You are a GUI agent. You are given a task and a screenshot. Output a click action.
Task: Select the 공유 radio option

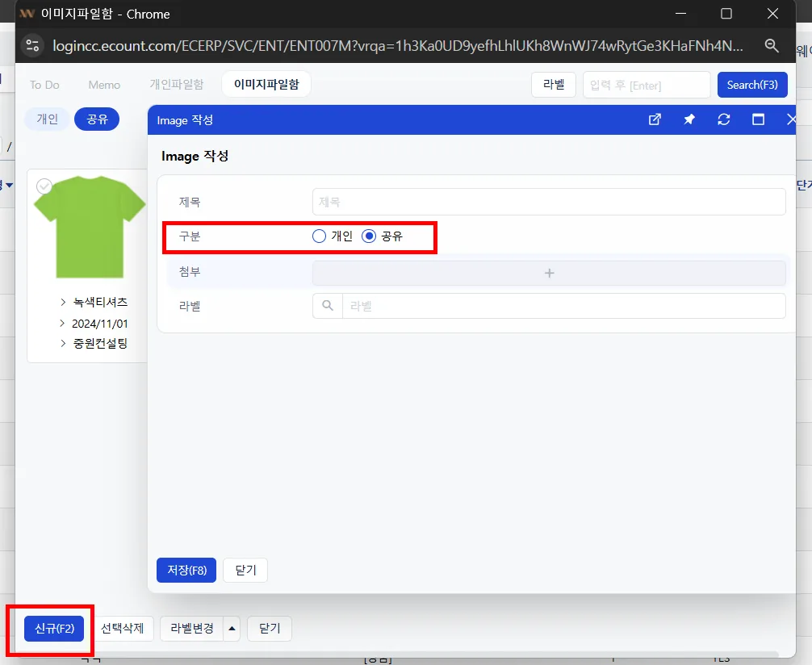pos(369,236)
